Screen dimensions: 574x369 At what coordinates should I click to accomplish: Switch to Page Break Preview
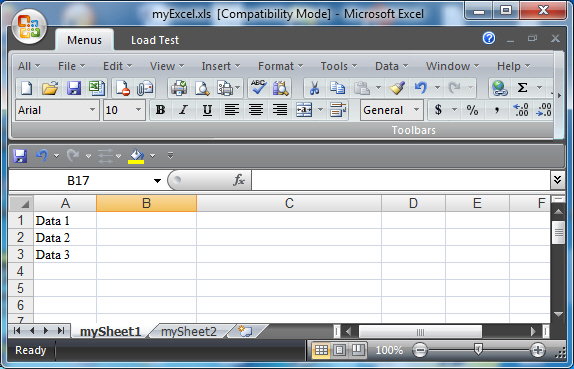358,350
